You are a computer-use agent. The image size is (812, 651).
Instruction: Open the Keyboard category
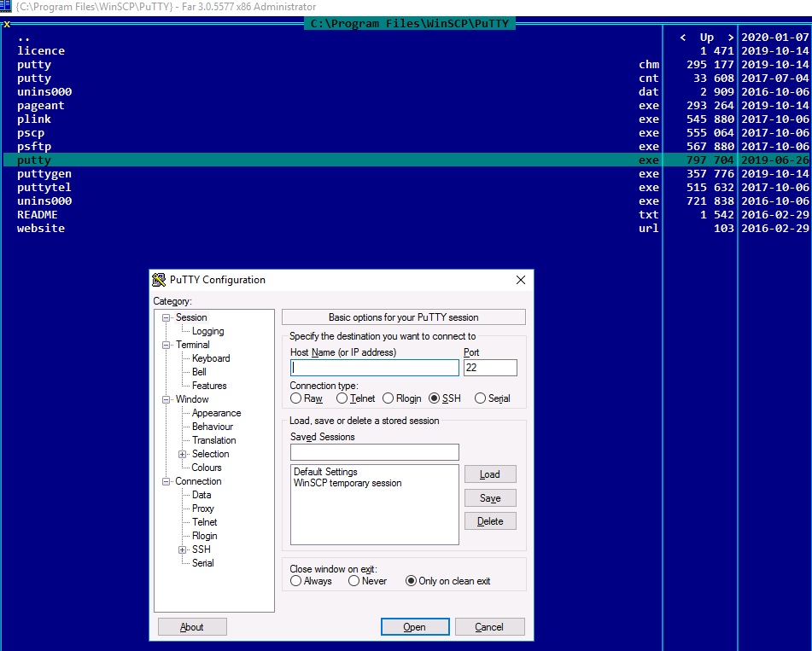[211, 358]
